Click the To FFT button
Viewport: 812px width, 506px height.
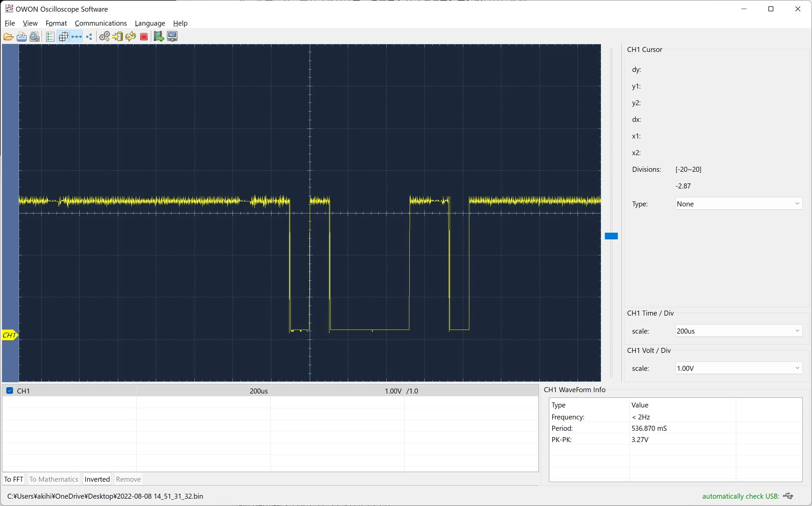click(14, 479)
